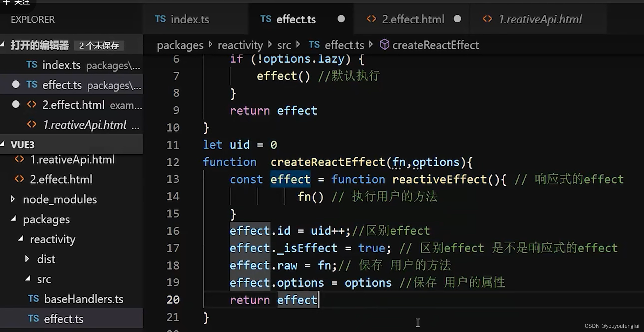Click 'return effect' on line 20
Screen dimensions: 644x332
tap(273, 300)
